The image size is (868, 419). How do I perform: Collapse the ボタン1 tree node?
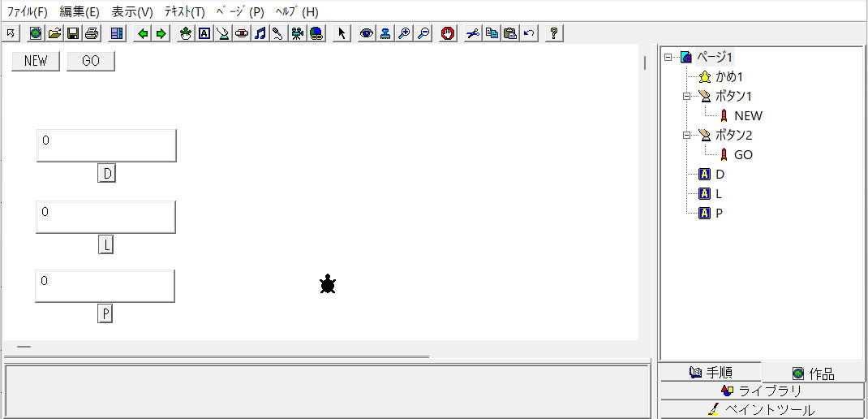coord(687,96)
